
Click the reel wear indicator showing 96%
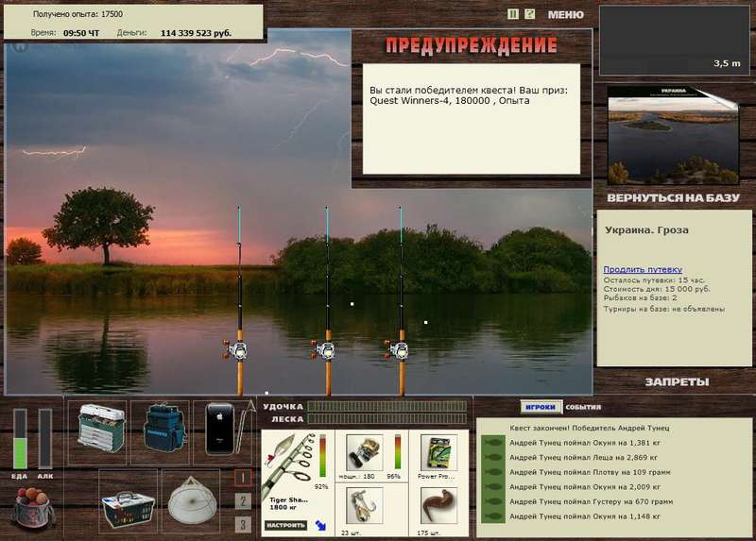click(398, 451)
